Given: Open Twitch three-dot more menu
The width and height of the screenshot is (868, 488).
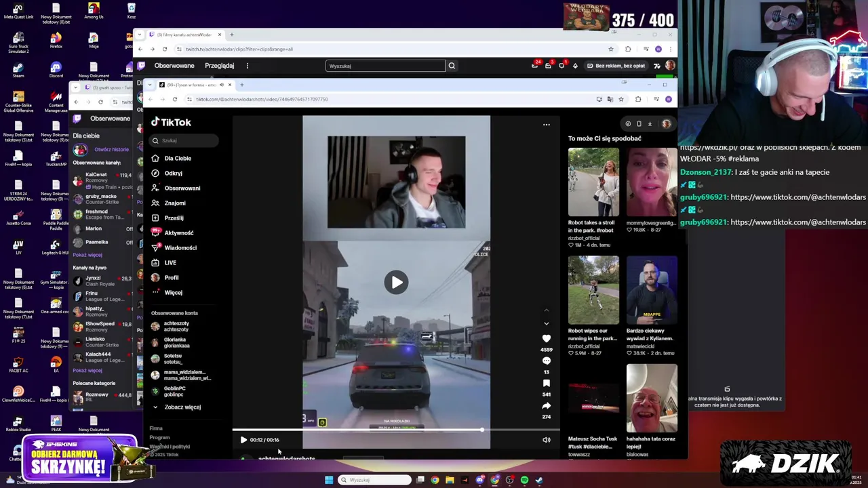Looking at the screenshot, I should (248, 66).
